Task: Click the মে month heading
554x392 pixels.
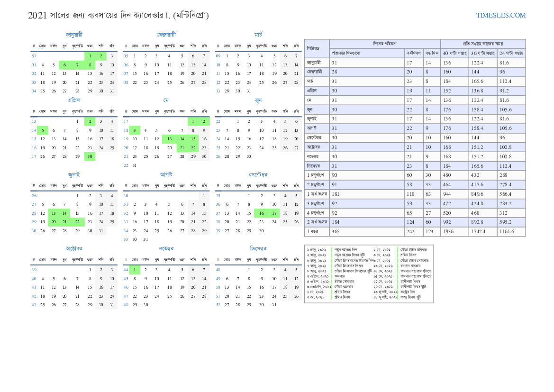Action: point(166,100)
